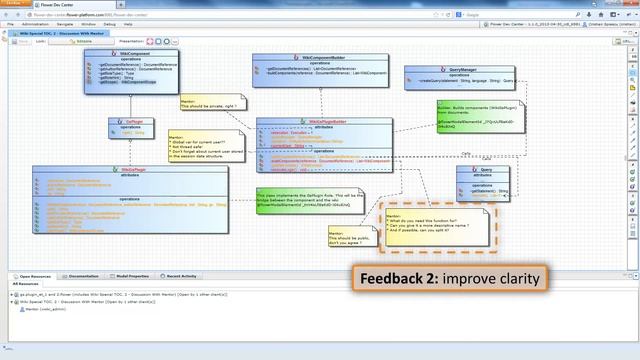Select the square Presentation mode icon
The image size is (640, 360).
pos(158,42)
